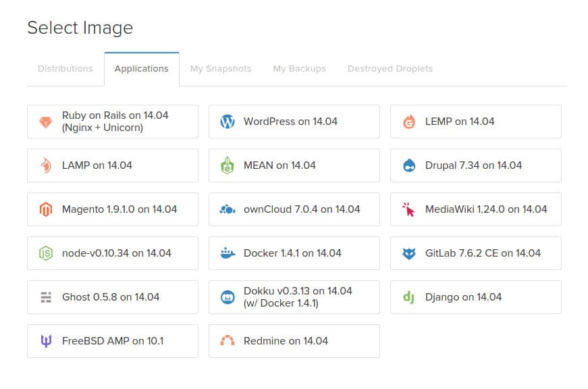Click the Ghost logo icon
Image resolution: width=588 pixels, height=389 pixels.
[46, 297]
